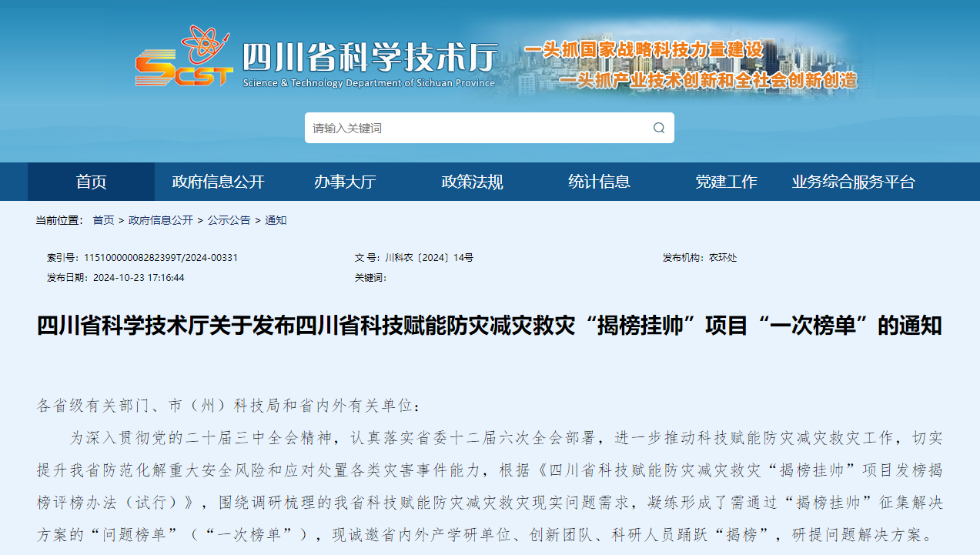Screen dimensions: 980x555
Task: Click the 当前位置 label
Action: point(59,220)
